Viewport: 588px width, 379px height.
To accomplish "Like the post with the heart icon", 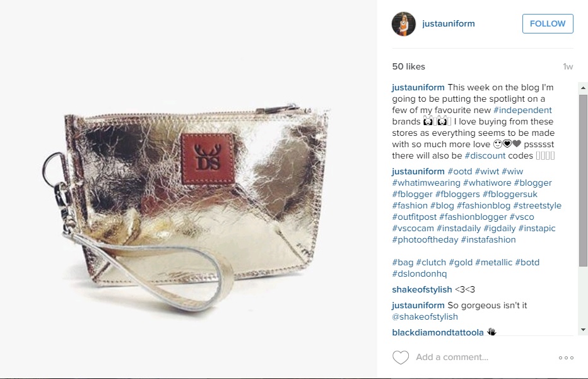I will point(401,358).
